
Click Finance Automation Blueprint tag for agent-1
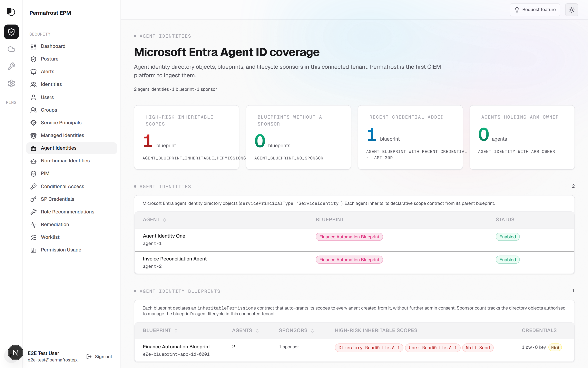tap(349, 237)
